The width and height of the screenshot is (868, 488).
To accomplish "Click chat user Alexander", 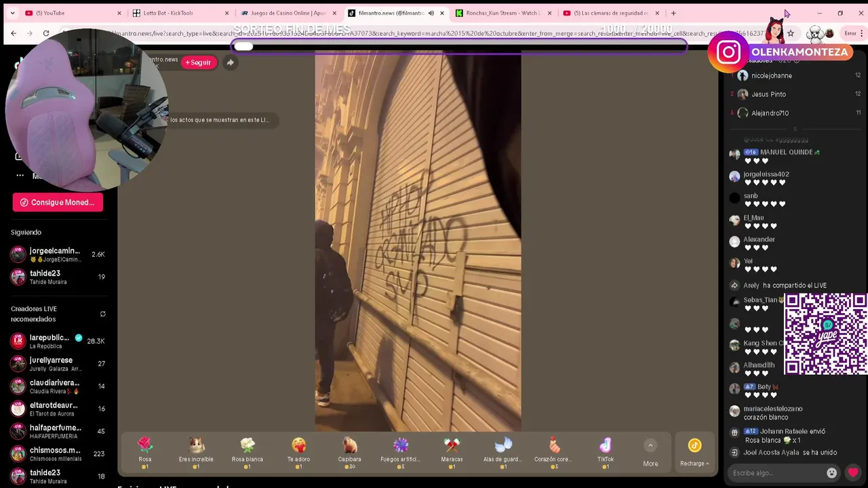I will pos(759,239).
